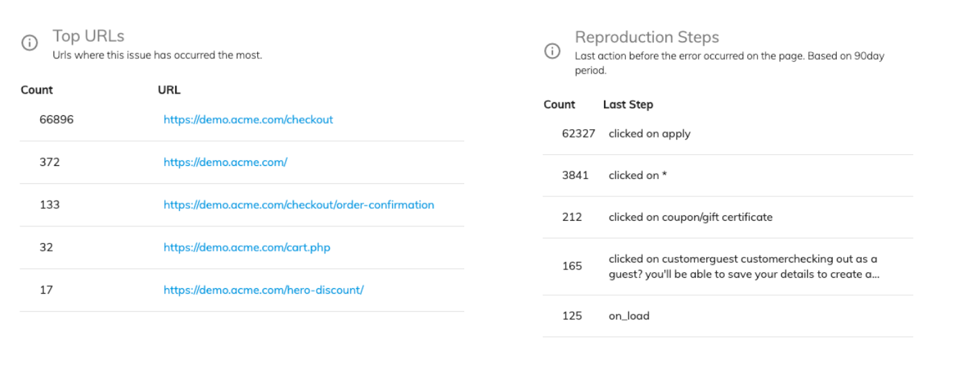Select the Count header in Top URLs

pyautogui.click(x=37, y=90)
